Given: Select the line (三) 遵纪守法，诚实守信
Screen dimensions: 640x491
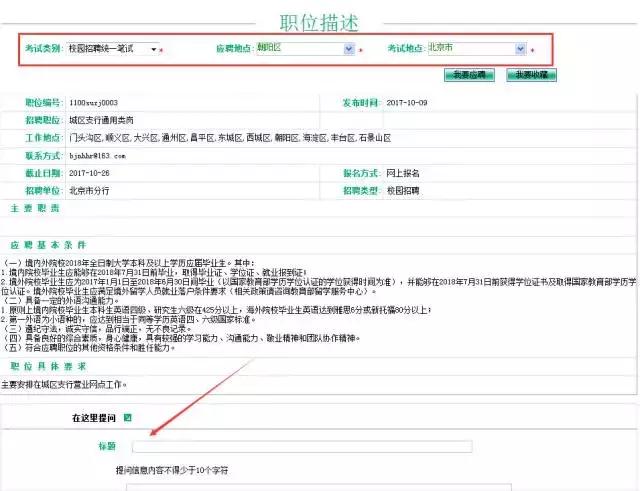Looking at the screenshot, I should (x=97, y=329).
